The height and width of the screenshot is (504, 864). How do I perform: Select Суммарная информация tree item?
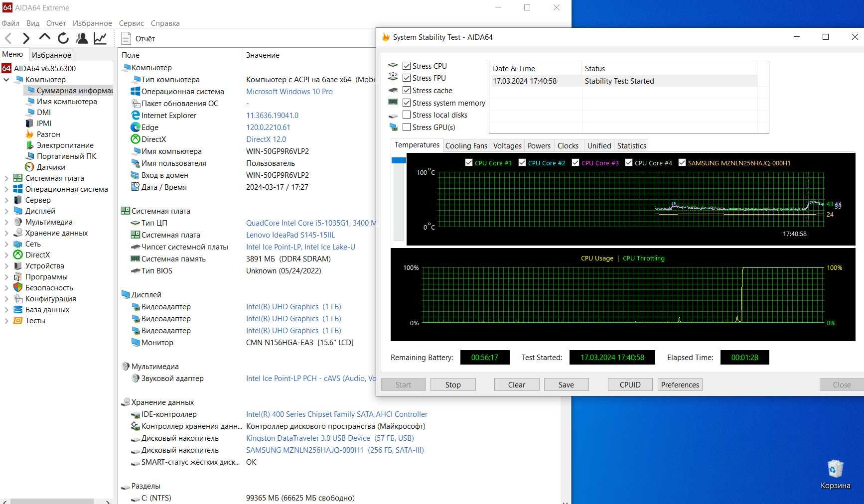[x=75, y=91]
